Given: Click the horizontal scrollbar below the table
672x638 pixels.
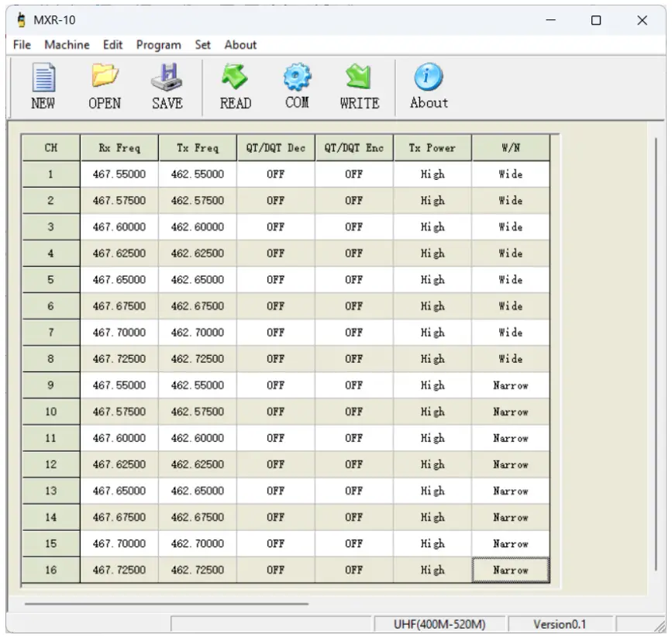Looking at the screenshot, I should (x=166, y=603).
